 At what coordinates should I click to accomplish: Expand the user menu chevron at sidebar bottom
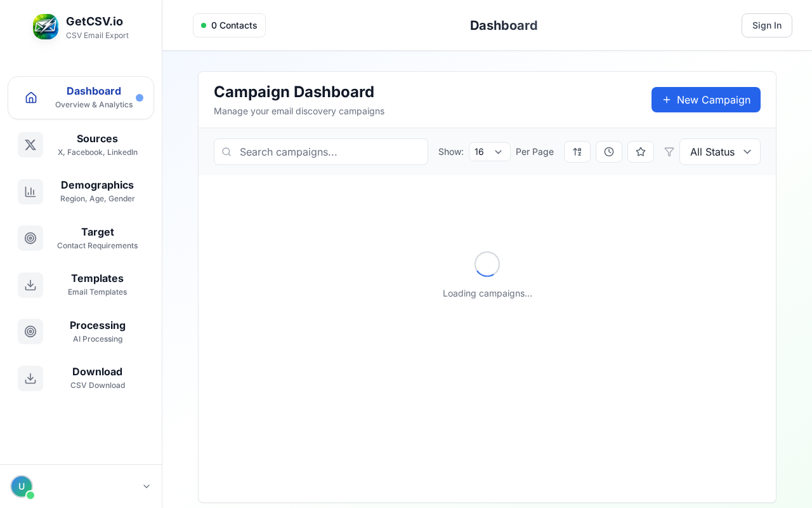pyautogui.click(x=147, y=486)
